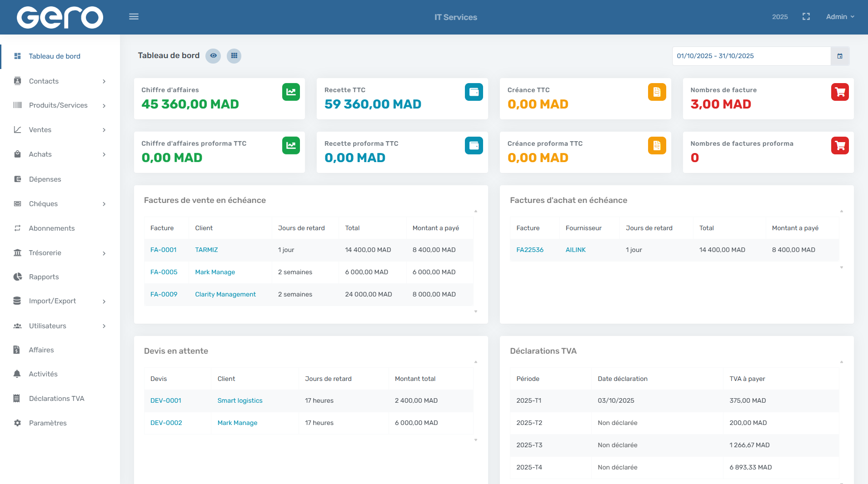Viewport: 868px width, 484px height.
Task: Open Déclarations TVA in the sidebar
Action: [56, 399]
